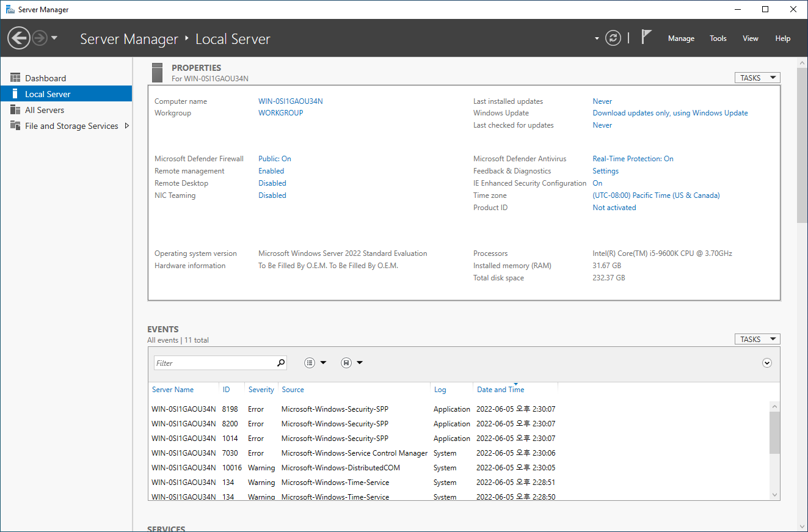Click the Properties server tower icon

(x=158, y=73)
